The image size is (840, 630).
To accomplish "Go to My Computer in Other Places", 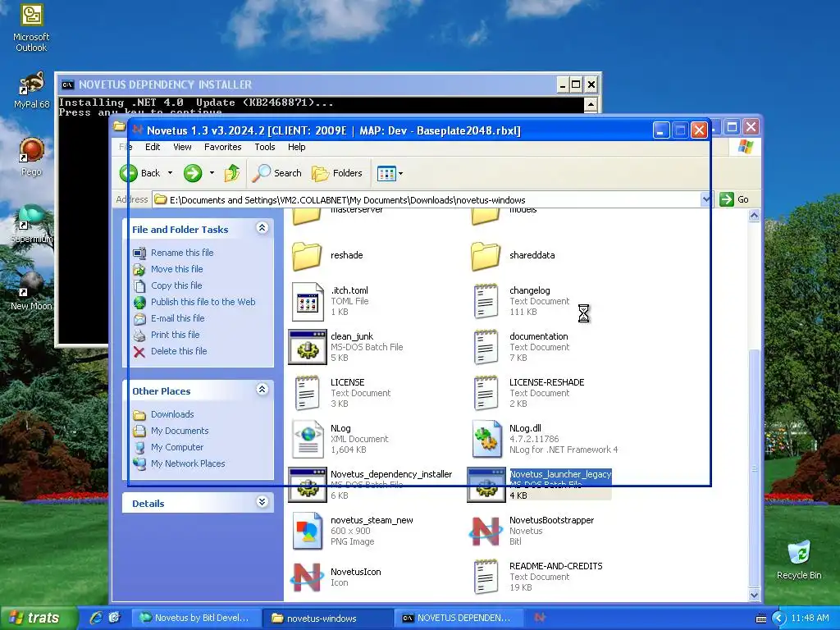I will tap(177, 447).
